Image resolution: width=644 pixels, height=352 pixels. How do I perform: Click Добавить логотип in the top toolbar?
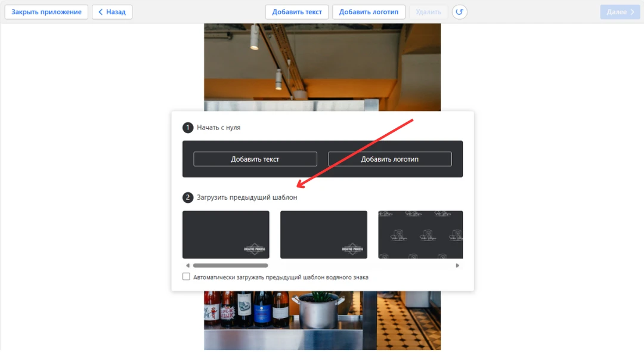(x=369, y=12)
